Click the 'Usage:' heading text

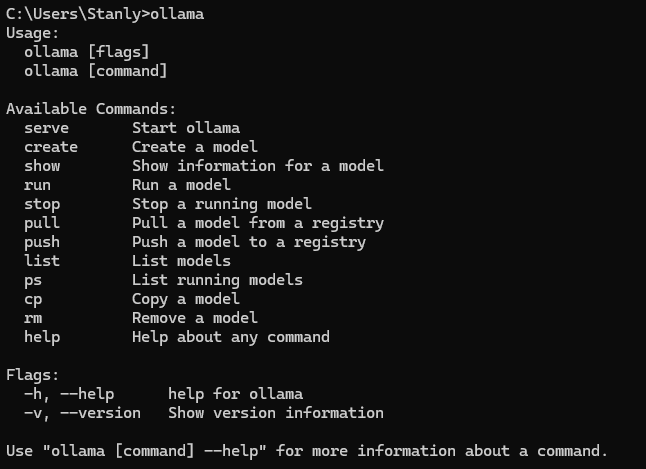[x=33, y=33]
